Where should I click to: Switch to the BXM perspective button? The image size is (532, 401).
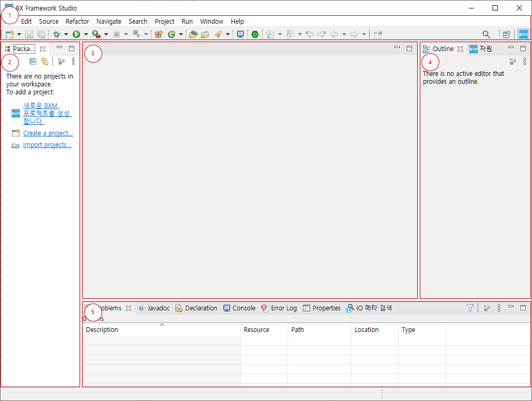pyautogui.click(x=523, y=34)
